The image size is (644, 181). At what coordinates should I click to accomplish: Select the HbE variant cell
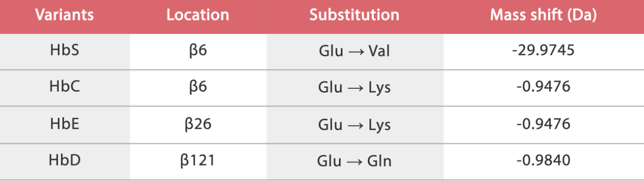point(64,123)
